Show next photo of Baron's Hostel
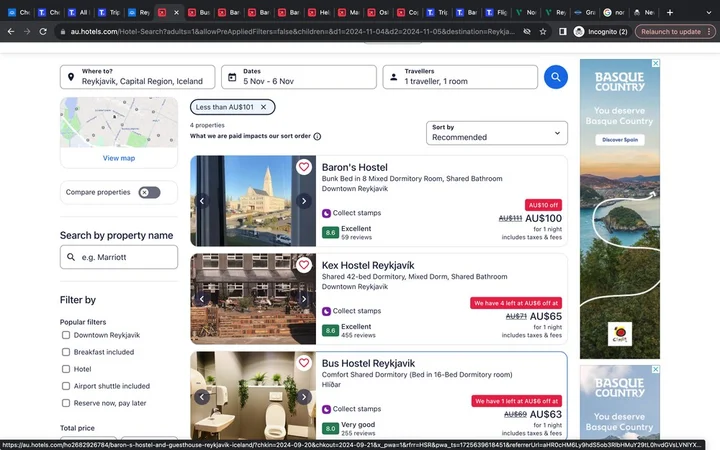This screenshot has height=450, width=720. (304, 201)
